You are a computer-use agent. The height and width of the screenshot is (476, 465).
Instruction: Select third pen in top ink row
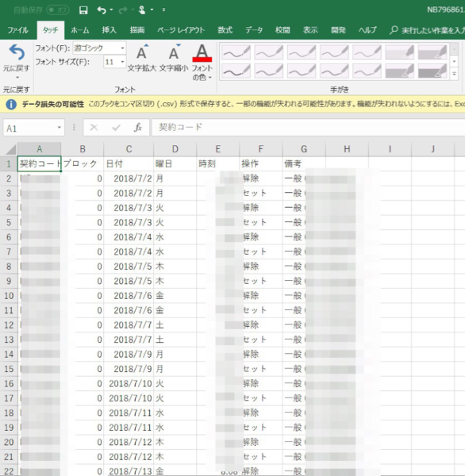coord(302,52)
